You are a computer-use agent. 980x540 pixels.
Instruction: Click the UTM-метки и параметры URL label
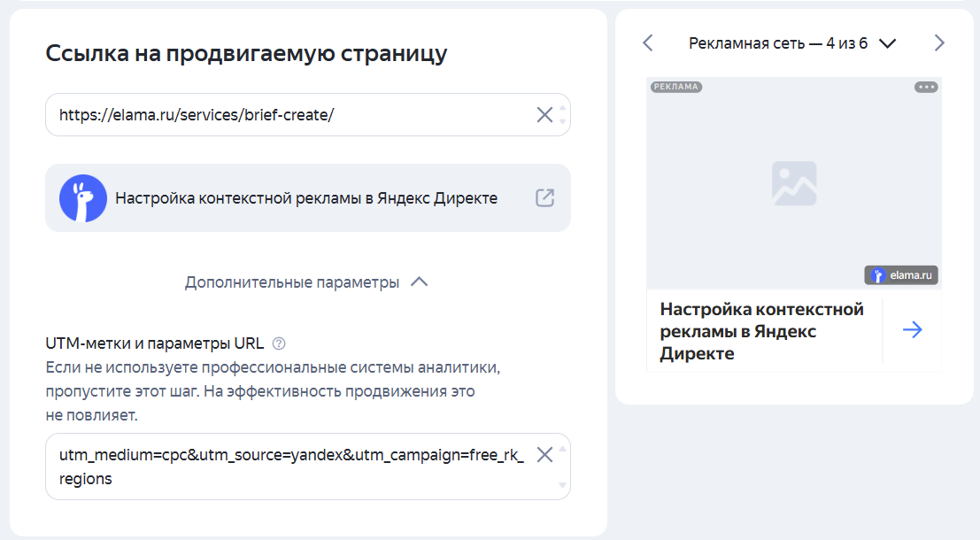[154, 343]
